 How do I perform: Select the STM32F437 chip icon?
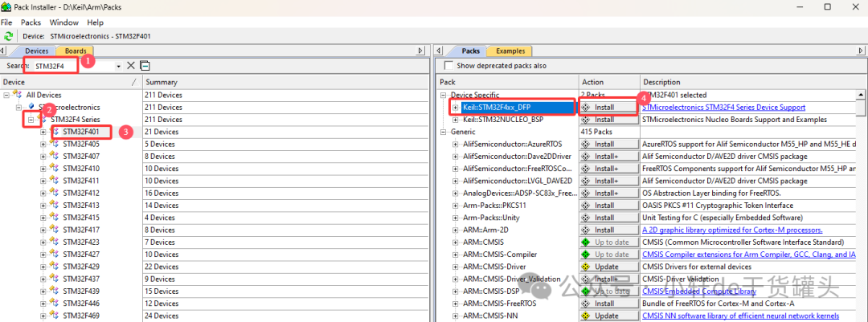(x=55, y=279)
